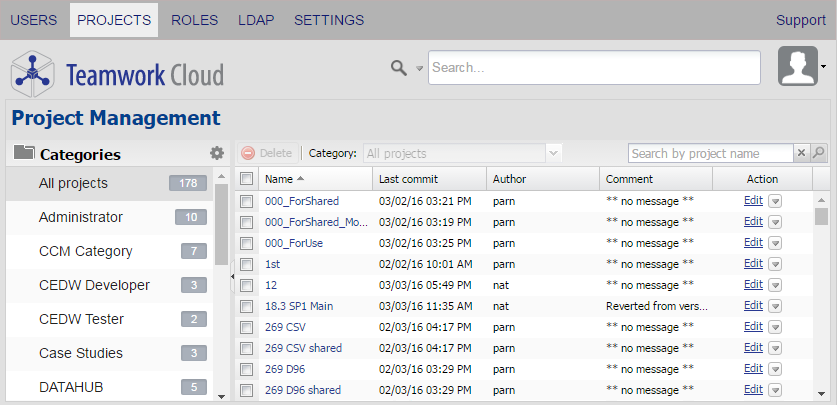Click the magnifier search icon
837x405 pixels.
(x=398, y=68)
